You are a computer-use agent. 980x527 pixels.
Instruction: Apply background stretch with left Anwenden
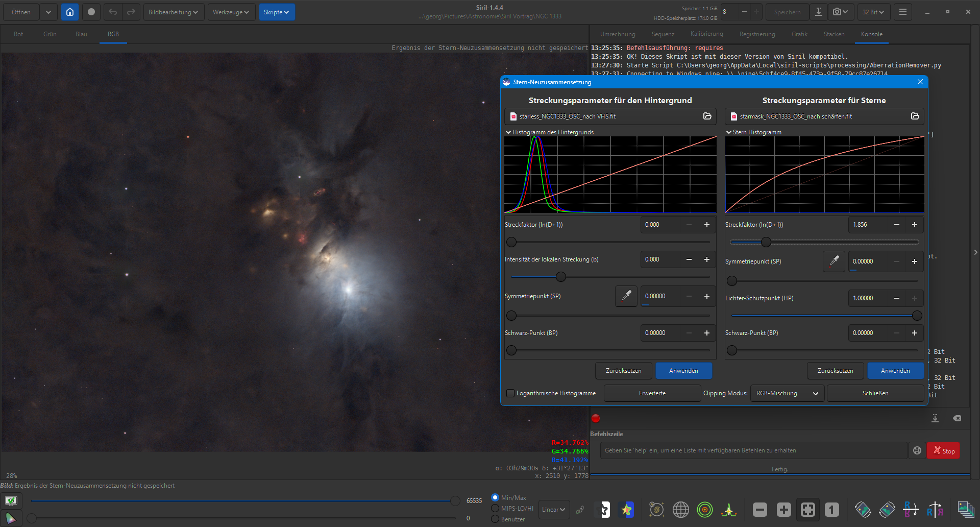click(683, 371)
